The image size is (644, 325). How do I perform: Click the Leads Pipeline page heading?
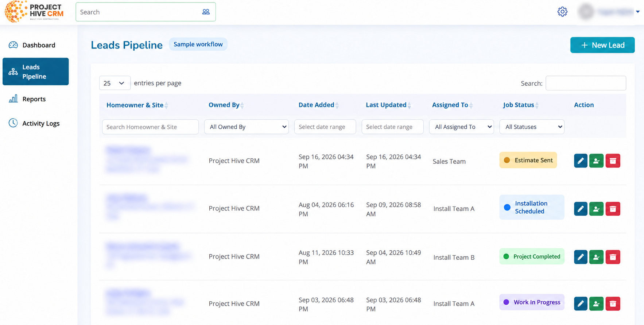pyautogui.click(x=127, y=45)
